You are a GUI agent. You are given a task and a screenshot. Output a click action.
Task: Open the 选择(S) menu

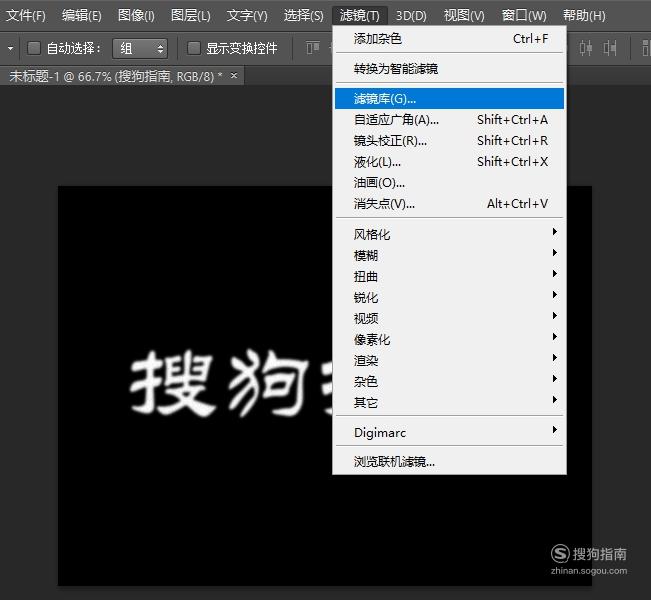click(303, 15)
